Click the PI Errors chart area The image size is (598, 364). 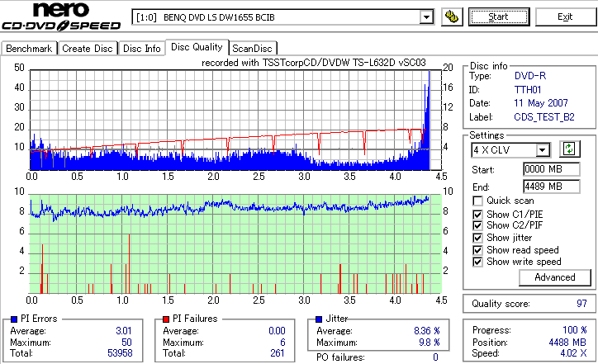(x=235, y=120)
